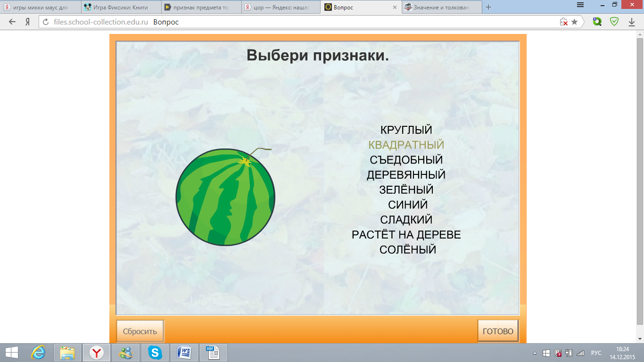
Task: Open the browser downloads arrow
Action: click(631, 22)
